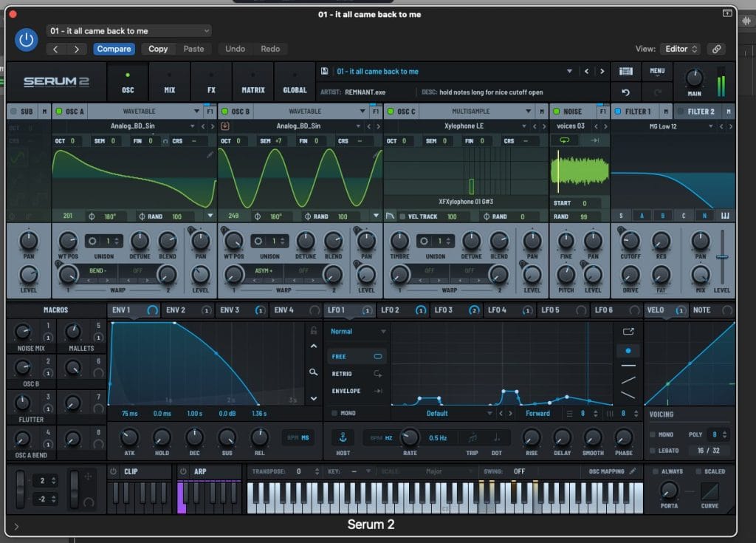
Task: Open the preset browser list icon
Action: pos(626,72)
